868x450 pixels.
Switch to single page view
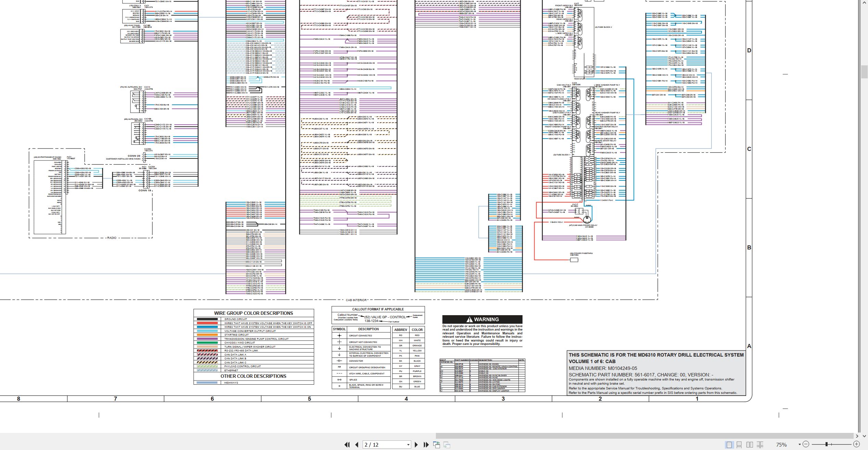point(729,445)
